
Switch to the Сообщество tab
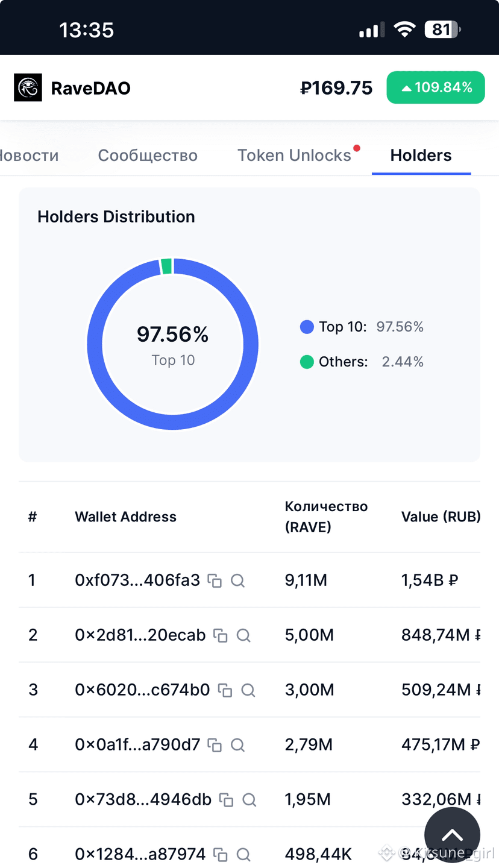point(148,156)
